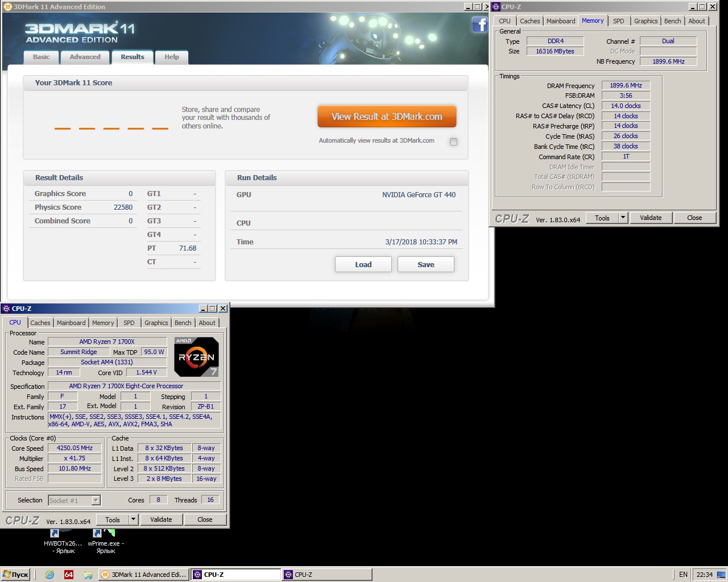728x582 pixels.
Task: Click the 3DMark 11 title bar icon
Action: click(x=7, y=7)
